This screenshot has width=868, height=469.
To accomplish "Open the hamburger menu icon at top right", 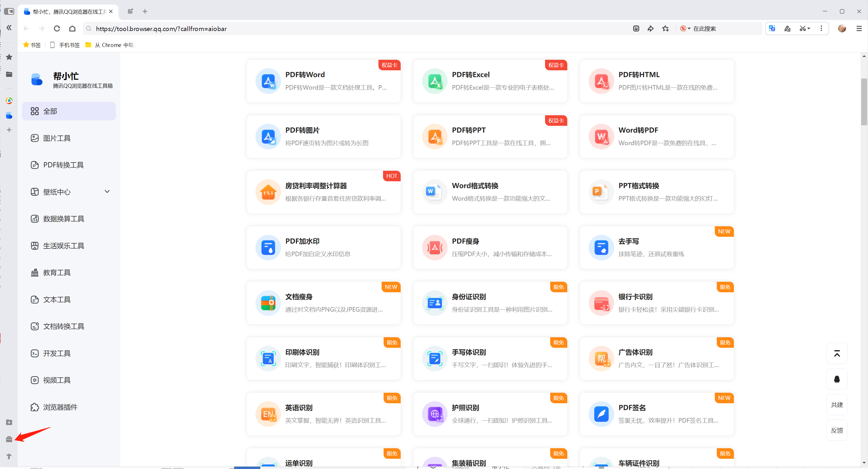I will pos(859,29).
